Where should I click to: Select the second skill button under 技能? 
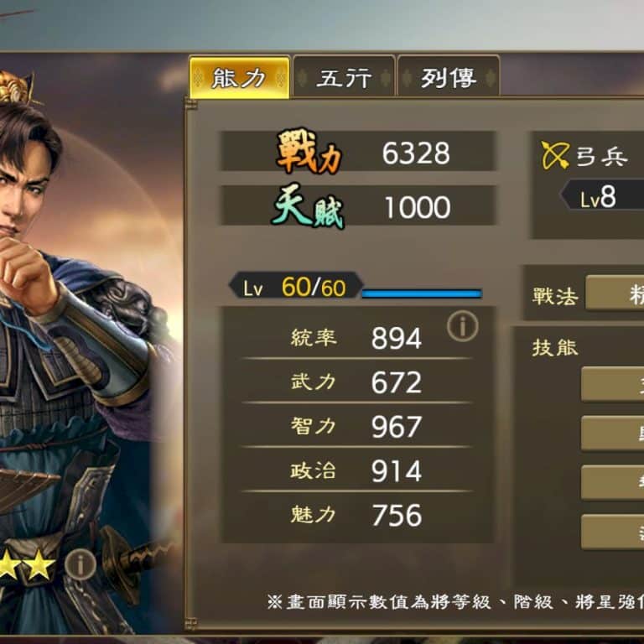[612, 434]
